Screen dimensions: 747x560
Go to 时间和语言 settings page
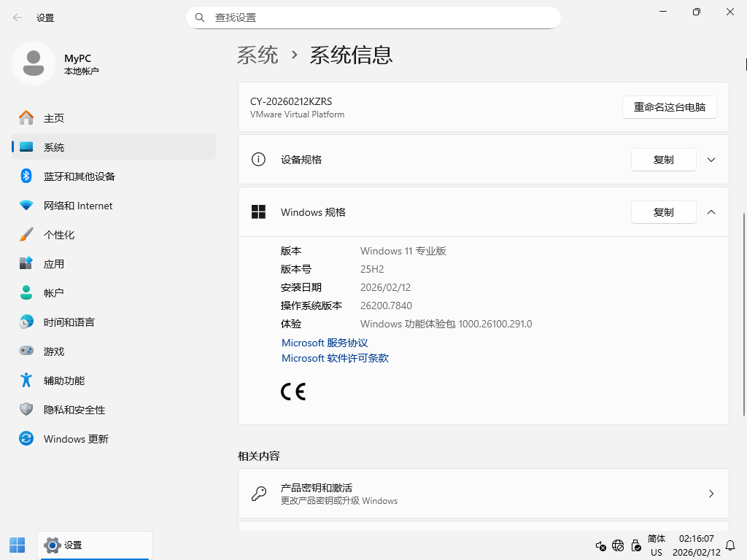(x=69, y=322)
